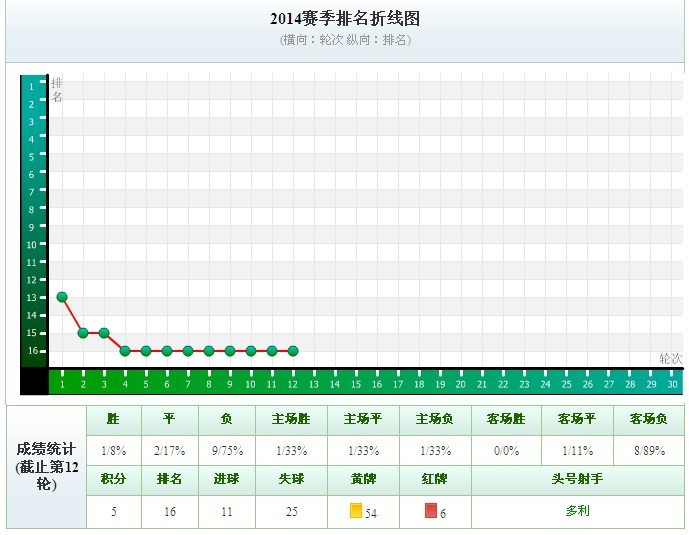Click the rank 16 label on vertical axis
Screen dimensions: 689x535
click(33, 351)
